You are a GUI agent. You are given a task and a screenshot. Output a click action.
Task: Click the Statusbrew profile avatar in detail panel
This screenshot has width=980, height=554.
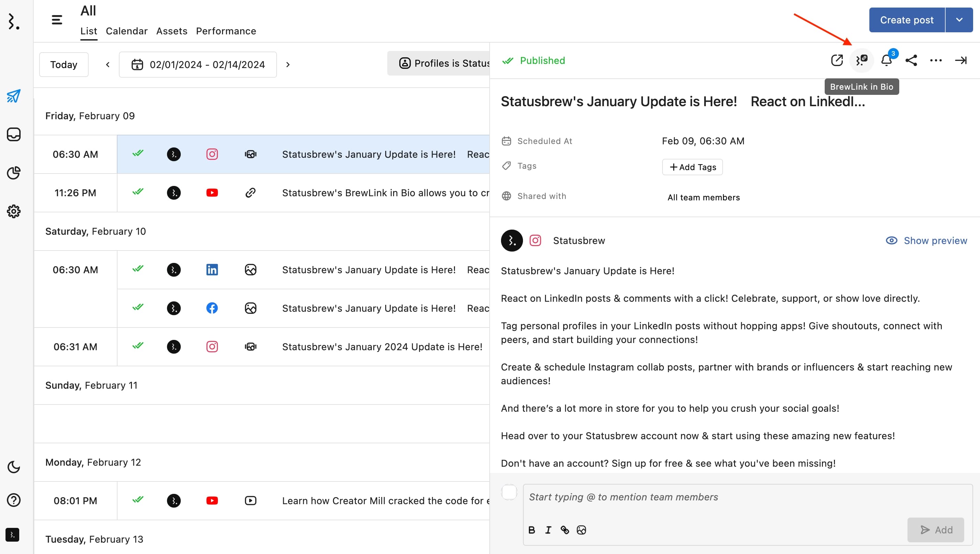(x=512, y=241)
